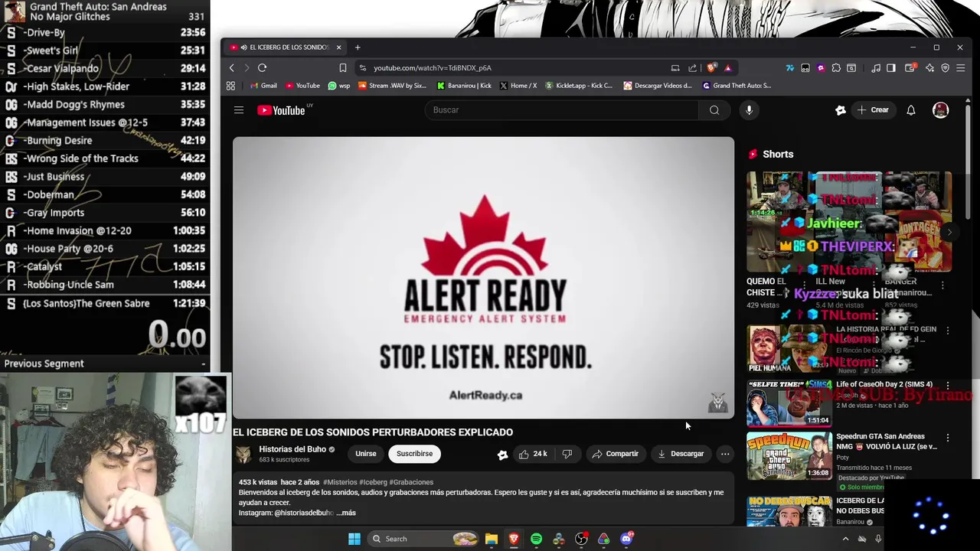The image size is (980, 551).
Task: Open the Gmail bookmark
Action: (262, 86)
